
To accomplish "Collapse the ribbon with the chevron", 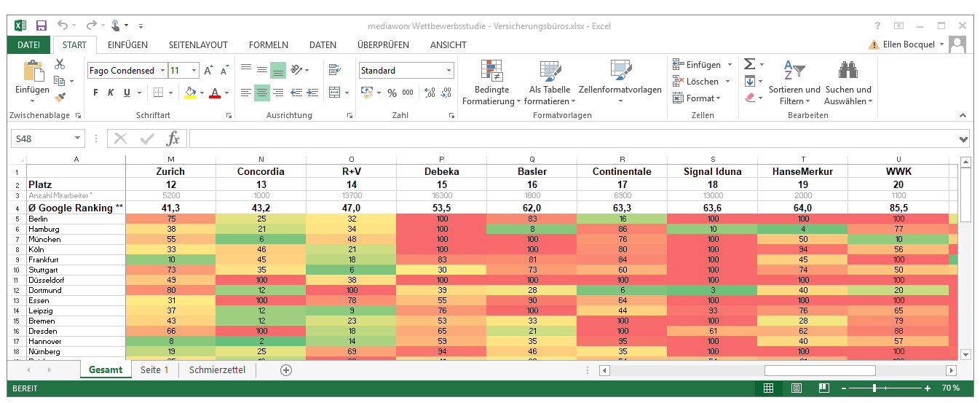I will tap(963, 116).
